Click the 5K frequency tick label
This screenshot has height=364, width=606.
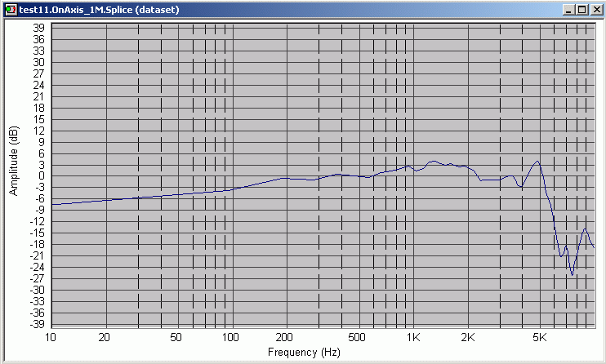click(540, 337)
